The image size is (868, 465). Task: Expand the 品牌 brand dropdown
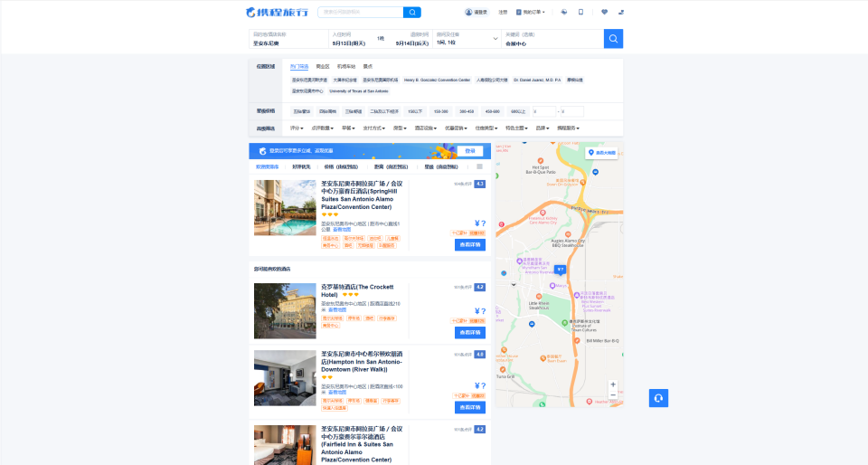542,128
